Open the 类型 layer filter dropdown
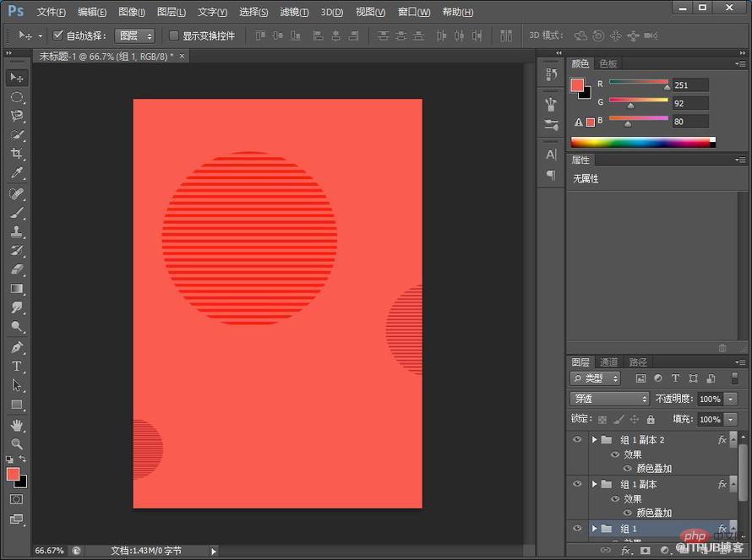 pos(595,378)
